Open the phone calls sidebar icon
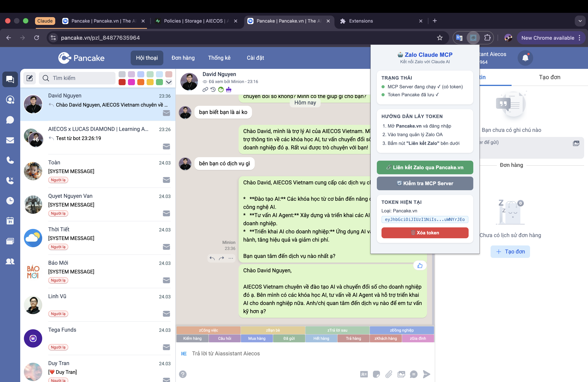 point(10,160)
